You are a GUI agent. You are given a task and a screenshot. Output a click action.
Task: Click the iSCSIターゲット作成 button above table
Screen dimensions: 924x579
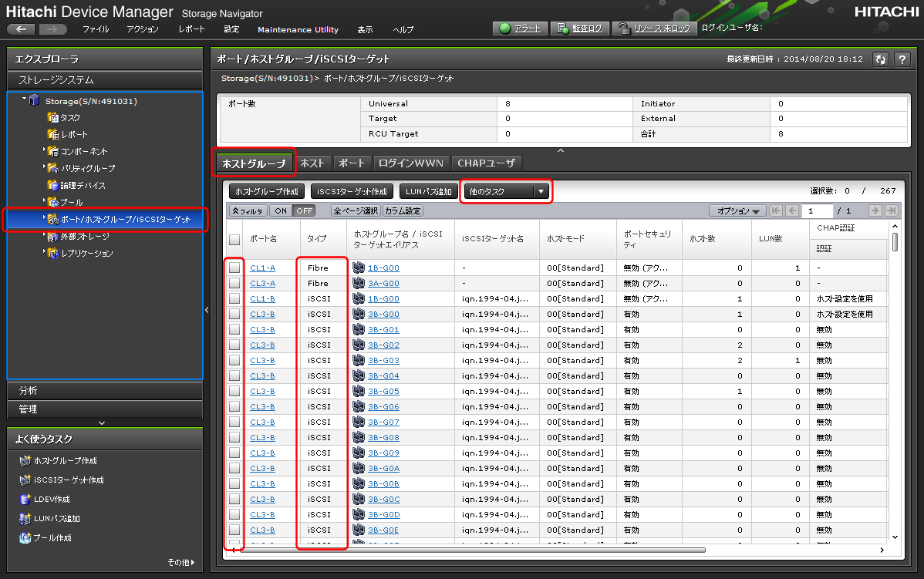click(x=352, y=191)
